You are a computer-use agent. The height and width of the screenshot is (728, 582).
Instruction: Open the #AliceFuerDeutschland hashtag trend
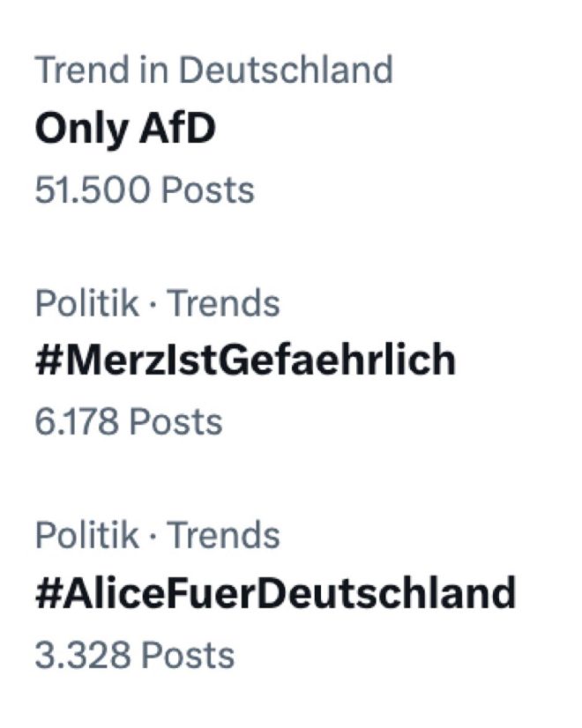tap(276, 592)
